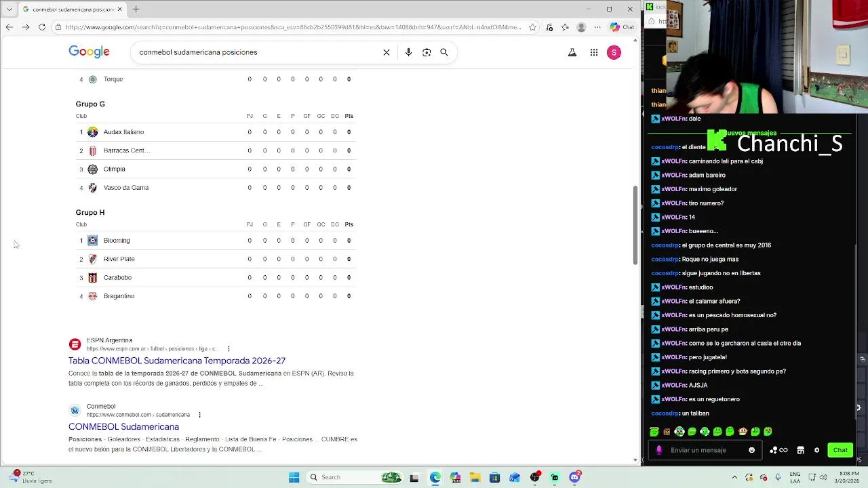Click the browser forward arrow
Viewport: 868px width, 488px height.
pyautogui.click(x=25, y=27)
